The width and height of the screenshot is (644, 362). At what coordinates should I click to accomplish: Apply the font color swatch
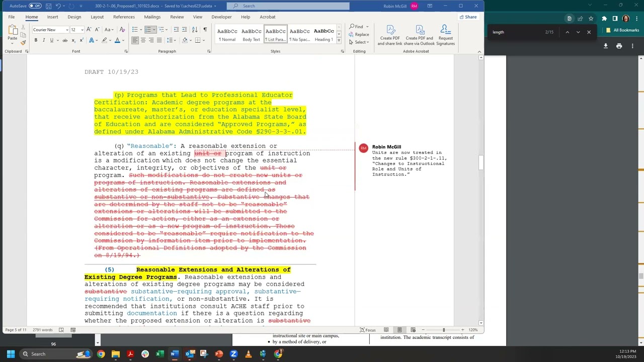(117, 40)
